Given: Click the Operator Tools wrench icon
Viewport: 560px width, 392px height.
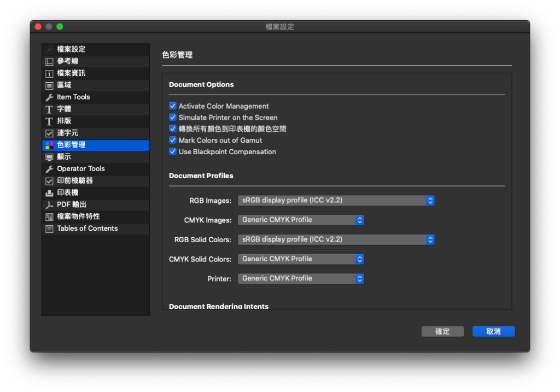Looking at the screenshot, I should click(x=49, y=169).
